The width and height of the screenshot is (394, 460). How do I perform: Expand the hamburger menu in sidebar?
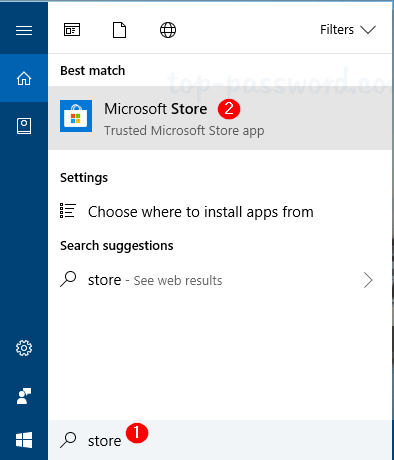[x=24, y=30]
